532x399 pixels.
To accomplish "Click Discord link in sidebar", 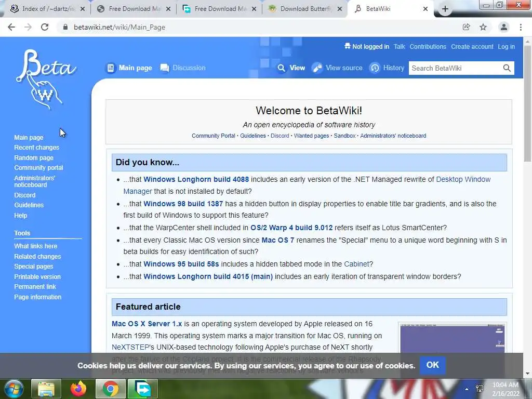I will (x=25, y=195).
